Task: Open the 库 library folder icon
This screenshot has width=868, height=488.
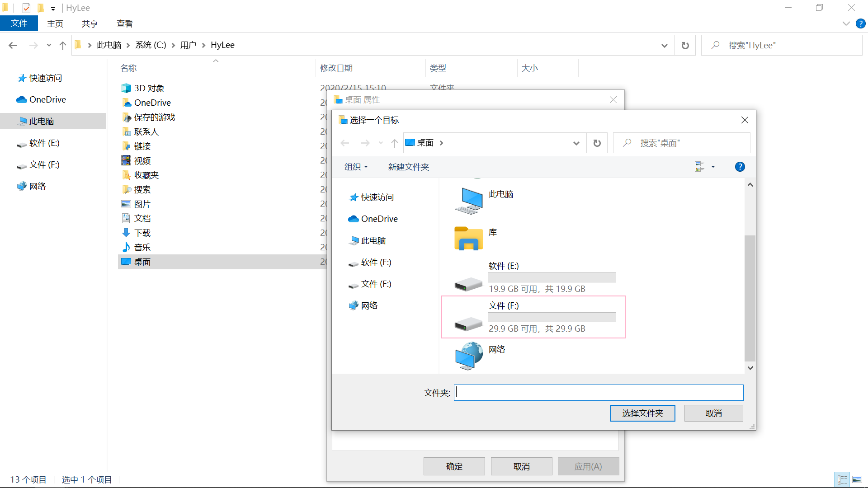Action: click(468, 238)
